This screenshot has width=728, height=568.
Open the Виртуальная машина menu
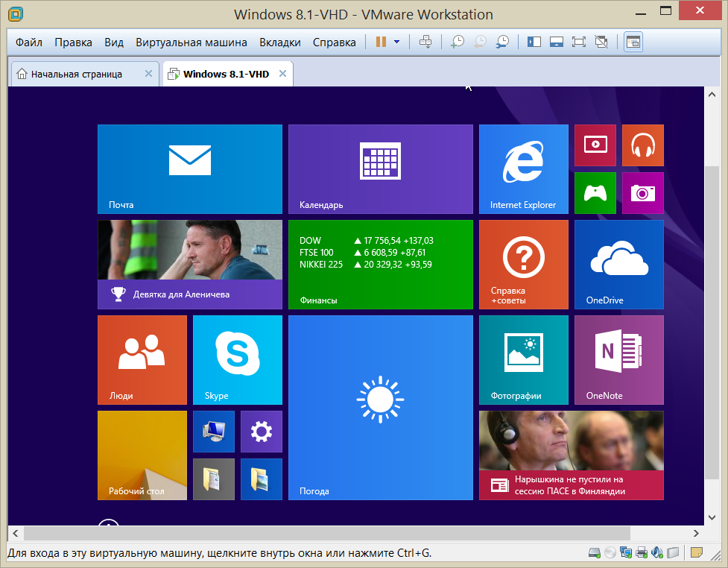[x=192, y=42]
